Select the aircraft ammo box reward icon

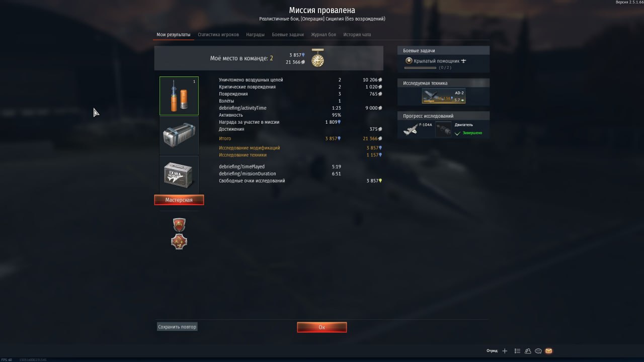point(179,174)
